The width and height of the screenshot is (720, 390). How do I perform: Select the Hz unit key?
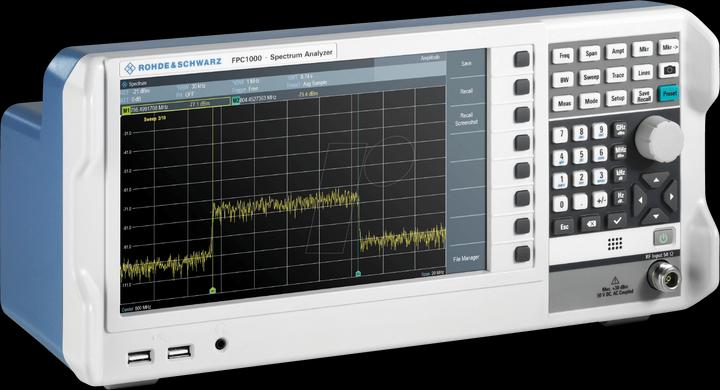620,198
